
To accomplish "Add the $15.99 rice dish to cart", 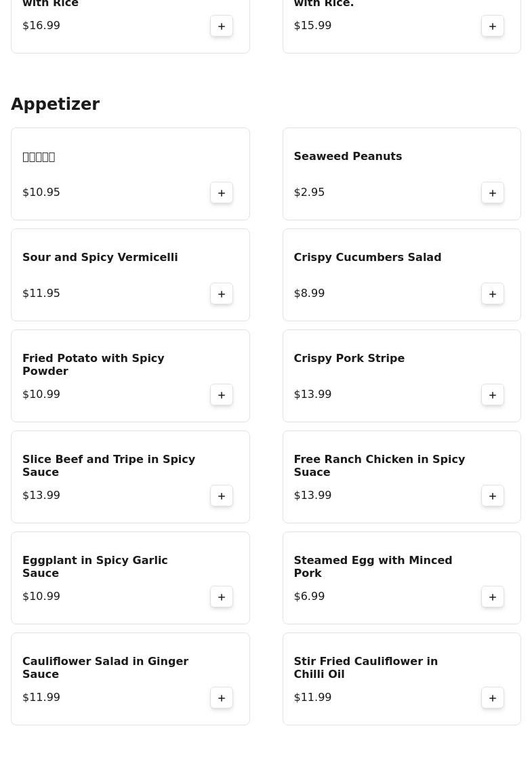I will coord(493,26).
